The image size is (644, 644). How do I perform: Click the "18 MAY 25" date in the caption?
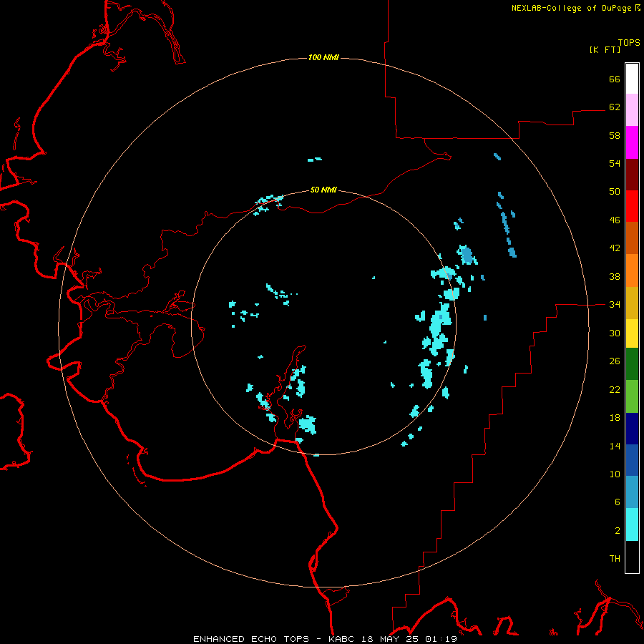pos(390,639)
